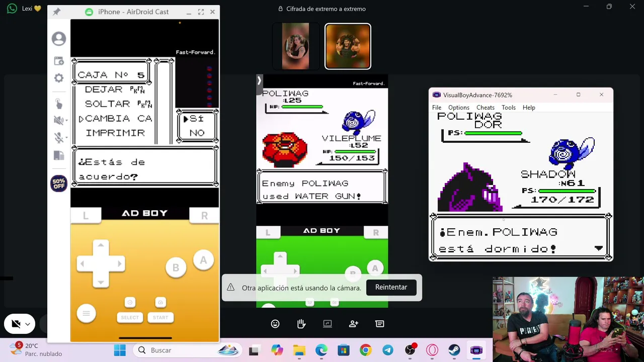Screen dimensions: 644x362
Task: Expand the side panel arrow on shared screen
Action: click(259, 80)
